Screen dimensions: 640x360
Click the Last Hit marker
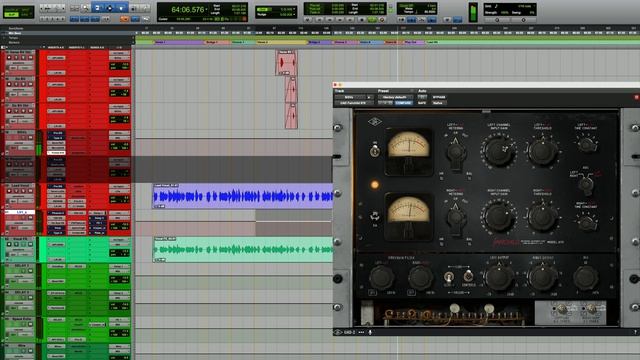click(432, 42)
